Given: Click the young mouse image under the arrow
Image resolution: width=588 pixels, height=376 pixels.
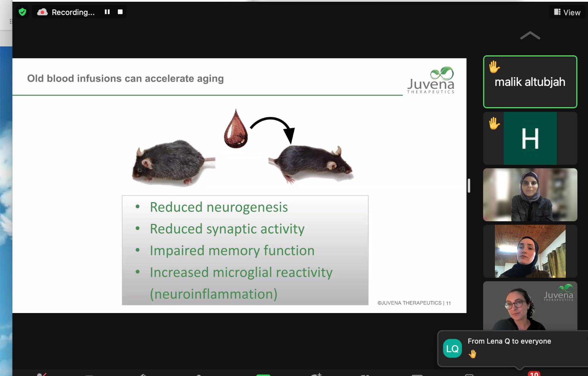Looking at the screenshot, I should (x=311, y=164).
